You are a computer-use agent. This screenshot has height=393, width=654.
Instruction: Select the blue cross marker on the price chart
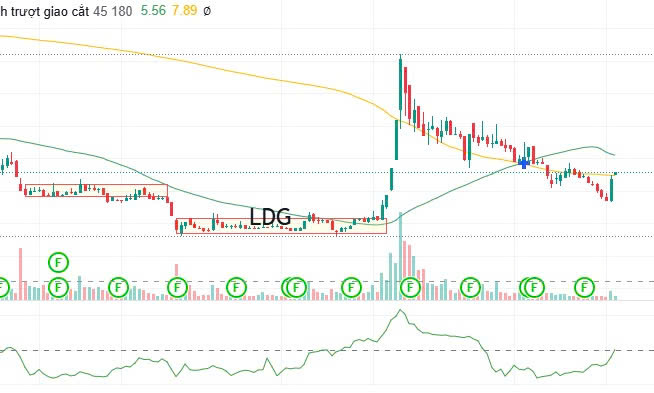[x=523, y=163]
